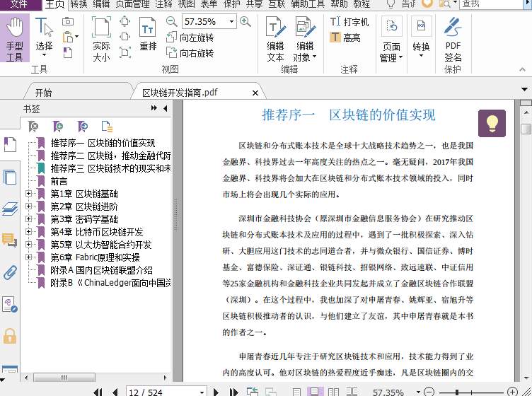Open the 文件 file menu
The image size is (532, 396).
(19, 4)
